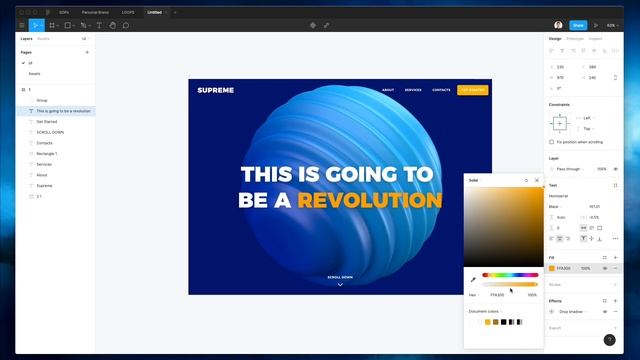
Task: Select the Text tool in toolbar
Action: pos(99,25)
